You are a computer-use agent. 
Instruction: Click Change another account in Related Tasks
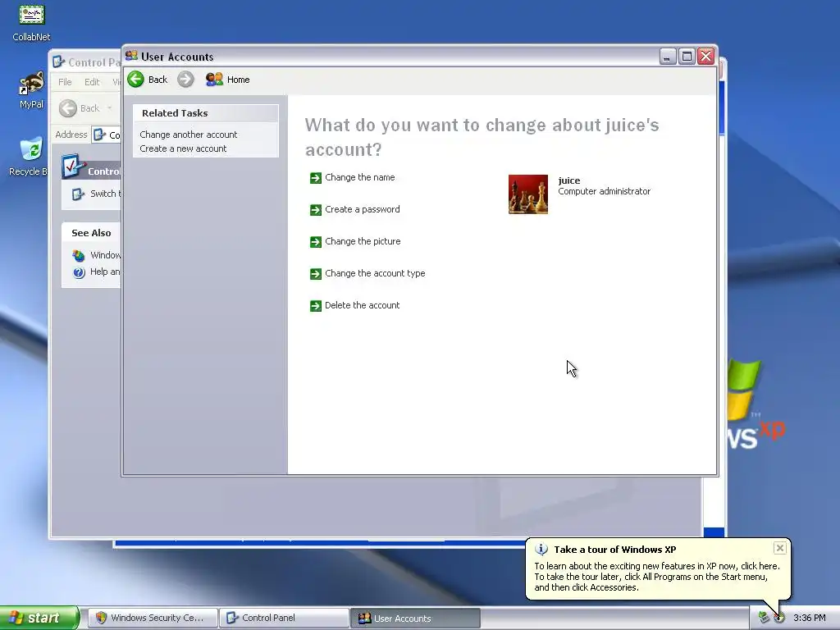[x=189, y=135]
